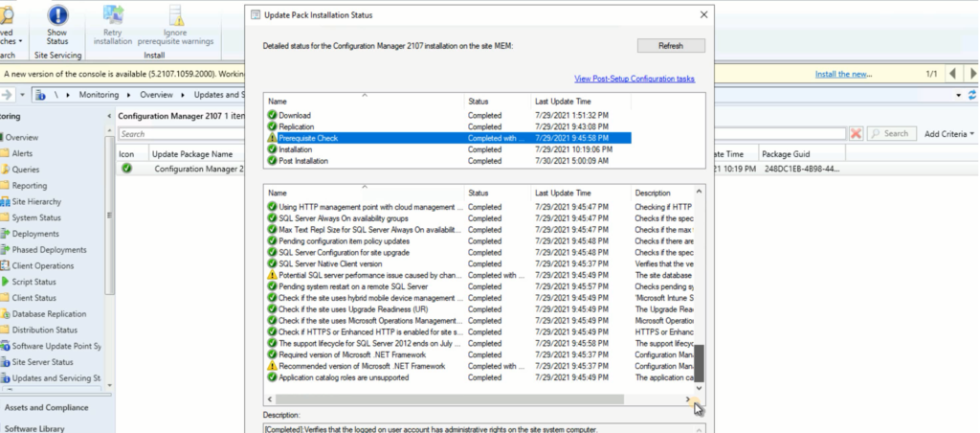Select the Installation step row
The width and height of the screenshot is (980, 433).
tap(449, 149)
